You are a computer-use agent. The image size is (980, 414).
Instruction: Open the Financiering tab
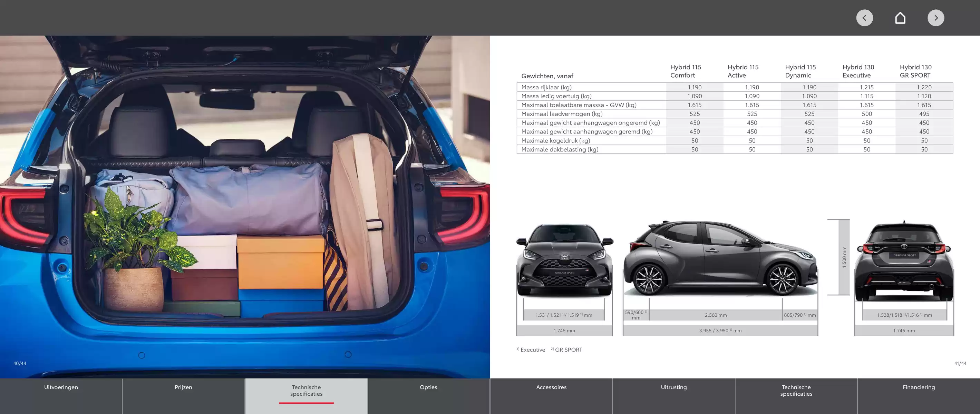click(x=919, y=396)
